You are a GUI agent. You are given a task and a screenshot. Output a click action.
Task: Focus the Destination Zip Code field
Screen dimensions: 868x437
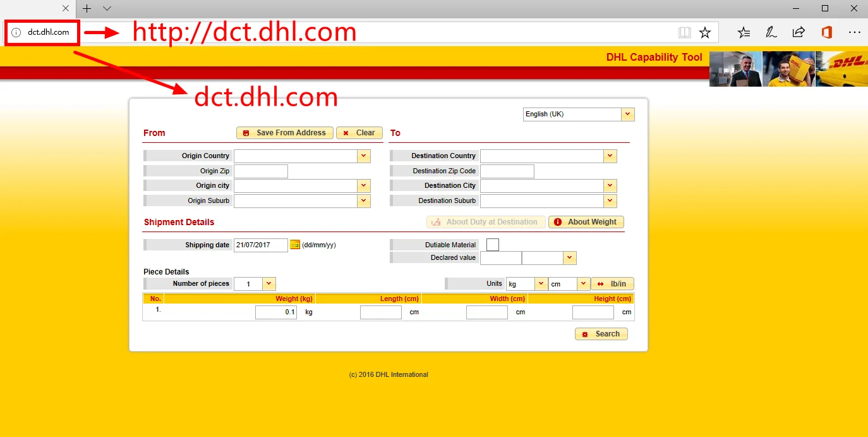[507, 171]
